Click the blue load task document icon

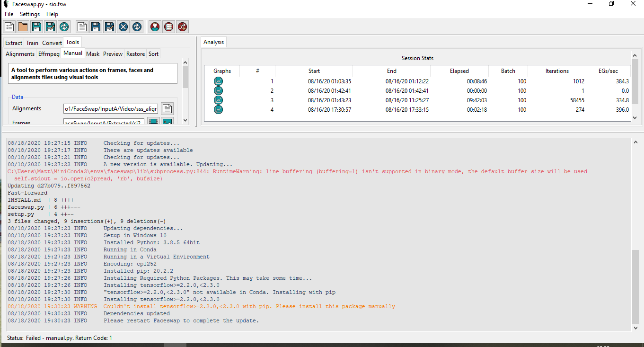82,27
